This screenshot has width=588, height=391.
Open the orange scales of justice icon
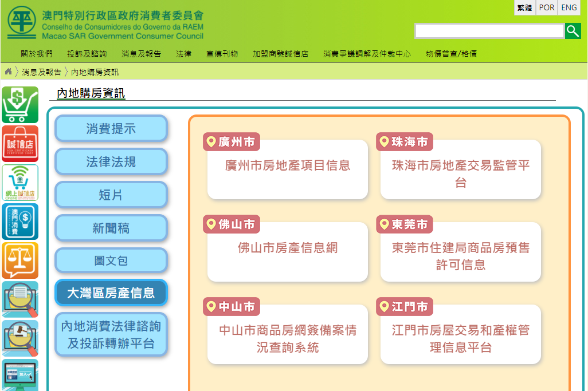coord(20,260)
